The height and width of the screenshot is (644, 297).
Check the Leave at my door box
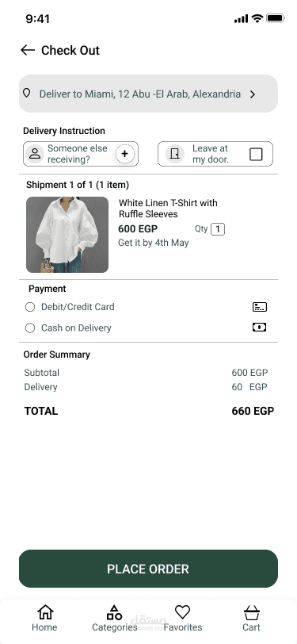pyautogui.click(x=256, y=155)
